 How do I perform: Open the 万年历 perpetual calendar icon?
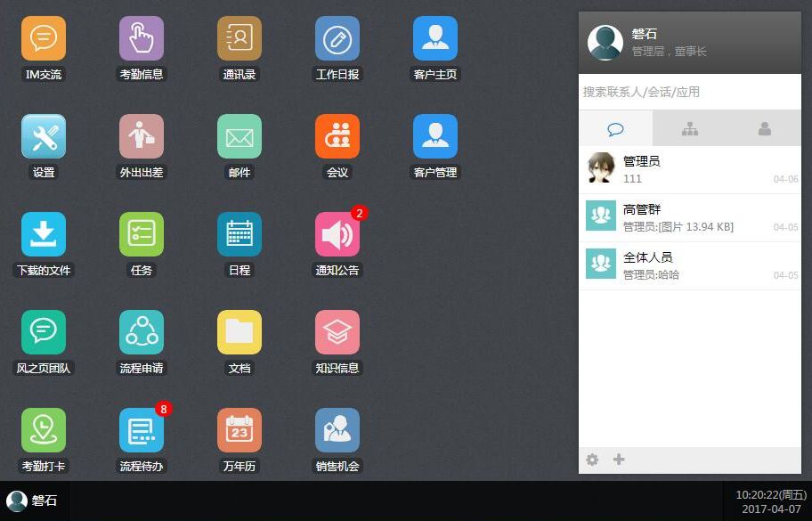(240, 430)
